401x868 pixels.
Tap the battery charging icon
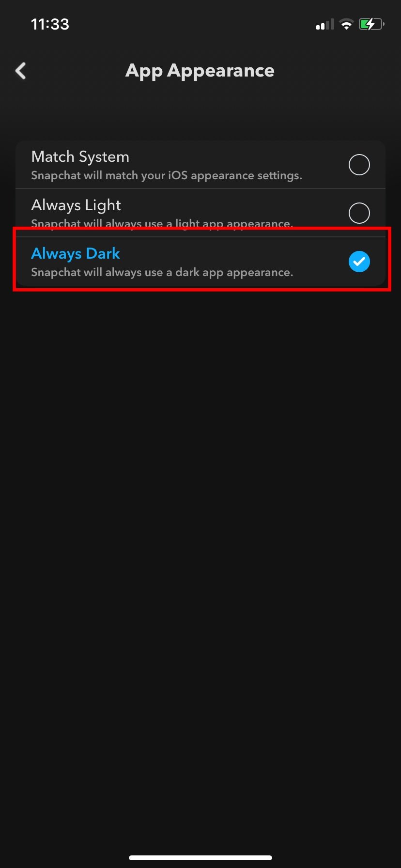coord(371,24)
